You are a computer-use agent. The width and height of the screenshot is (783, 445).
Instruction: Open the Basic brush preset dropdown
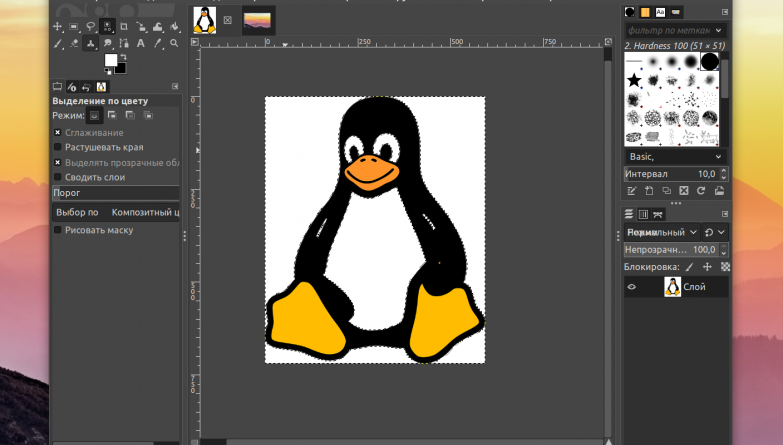(x=673, y=157)
